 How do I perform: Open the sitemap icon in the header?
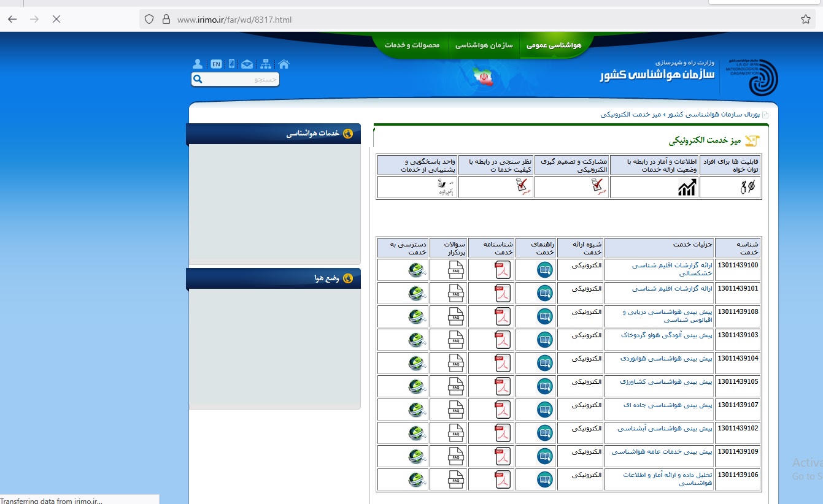[x=265, y=64]
